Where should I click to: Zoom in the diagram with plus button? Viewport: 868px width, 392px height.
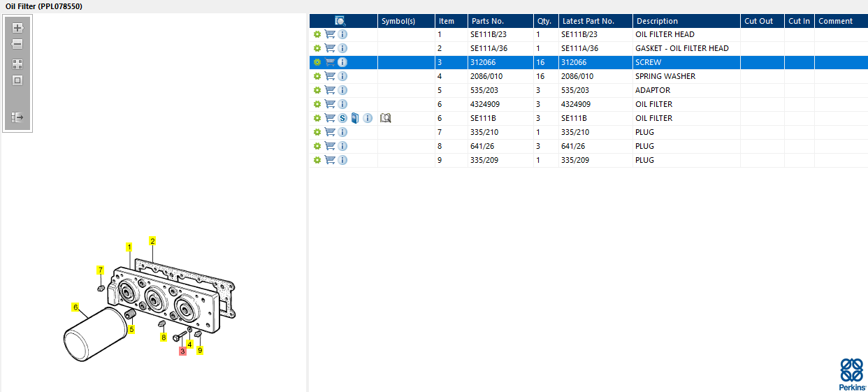click(x=17, y=28)
